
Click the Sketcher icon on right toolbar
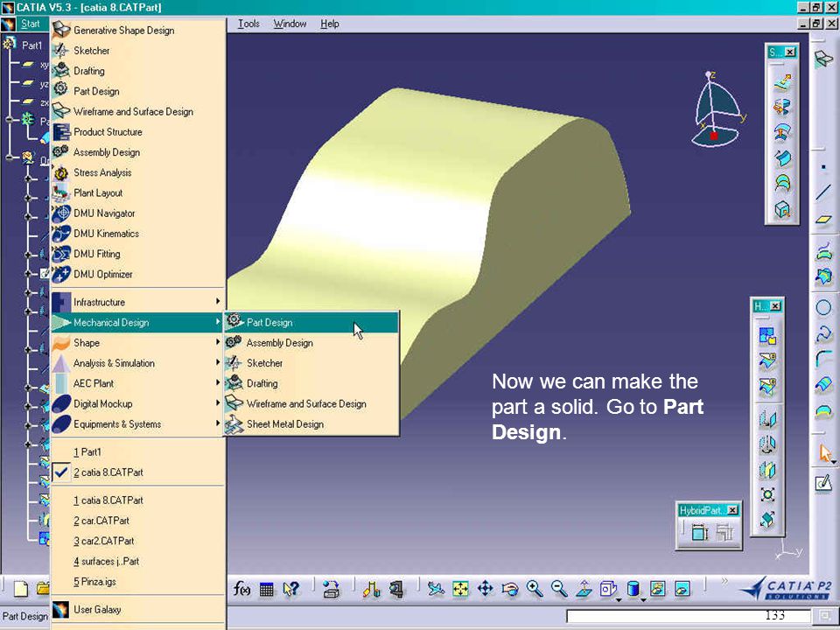(x=822, y=483)
